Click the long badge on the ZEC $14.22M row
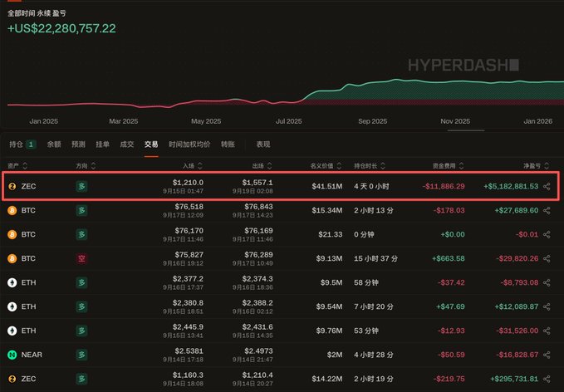 pyautogui.click(x=81, y=379)
